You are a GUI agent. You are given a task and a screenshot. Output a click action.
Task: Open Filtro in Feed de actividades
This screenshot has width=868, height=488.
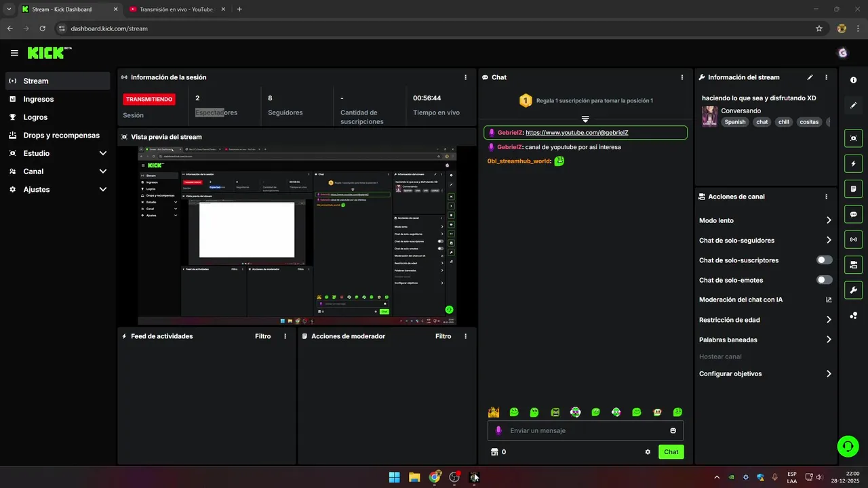262,336
